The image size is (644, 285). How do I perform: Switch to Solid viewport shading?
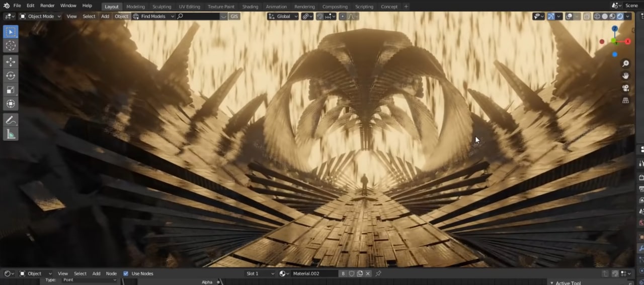pos(605,16)
